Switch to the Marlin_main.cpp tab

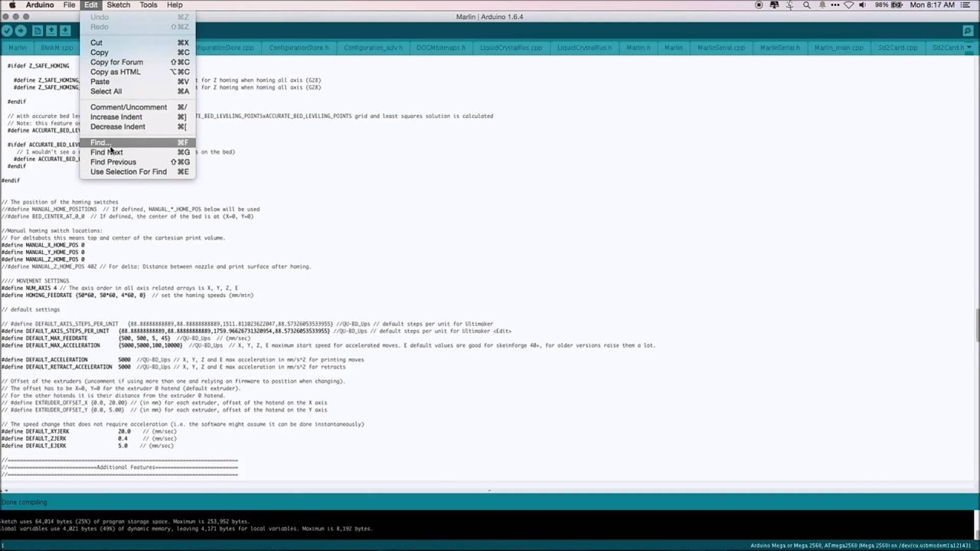click(x=838, y=47)
